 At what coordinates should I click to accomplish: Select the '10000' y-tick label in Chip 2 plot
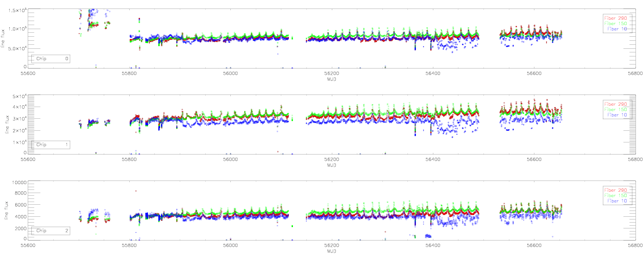(x=20, y=183)
